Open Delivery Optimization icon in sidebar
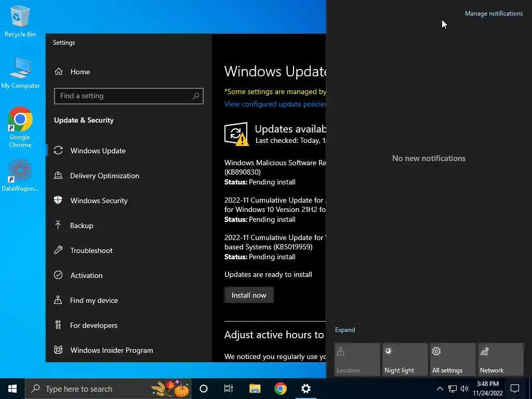Viewport: 532px width, 399px height. 58,175
